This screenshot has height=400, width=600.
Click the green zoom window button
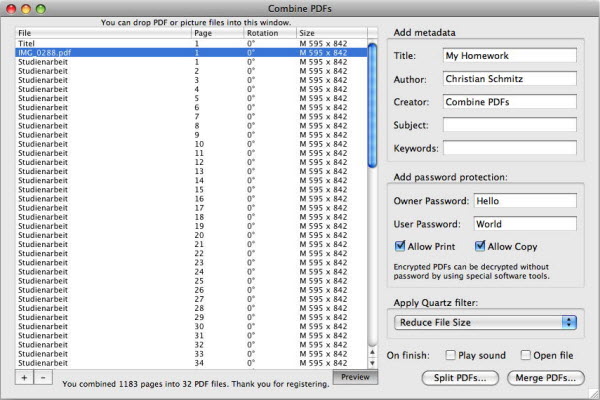(41, 9)
